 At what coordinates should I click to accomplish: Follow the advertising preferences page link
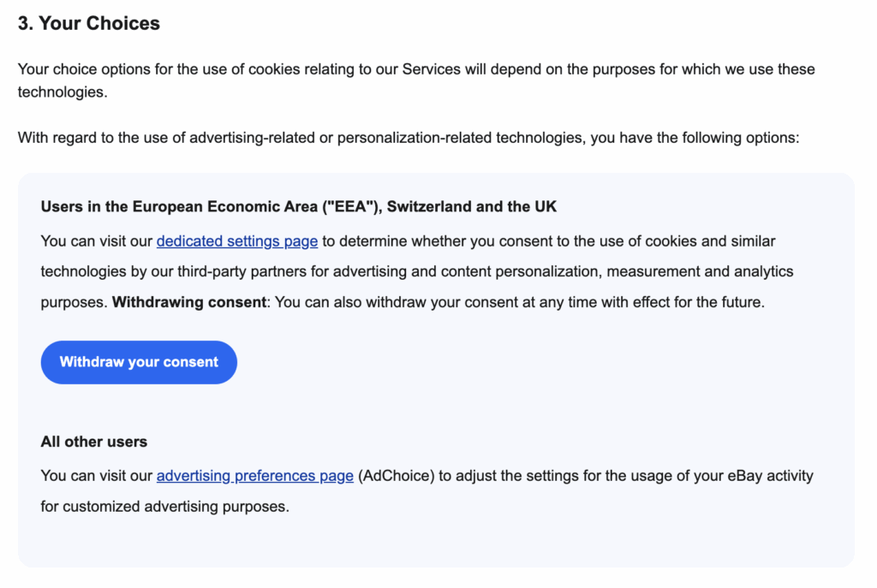[x=254, y=476]
